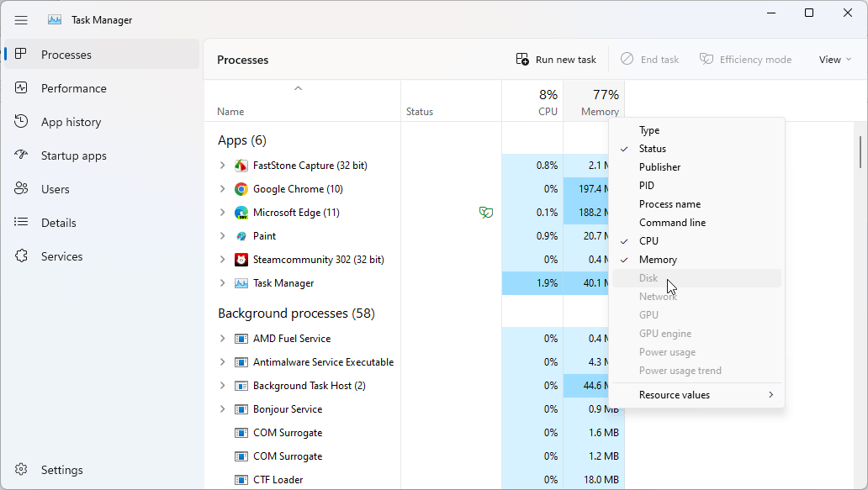Choose GPU engine in column menu
The height and width of the screenshot is (490, 868).
coord(697,334)
